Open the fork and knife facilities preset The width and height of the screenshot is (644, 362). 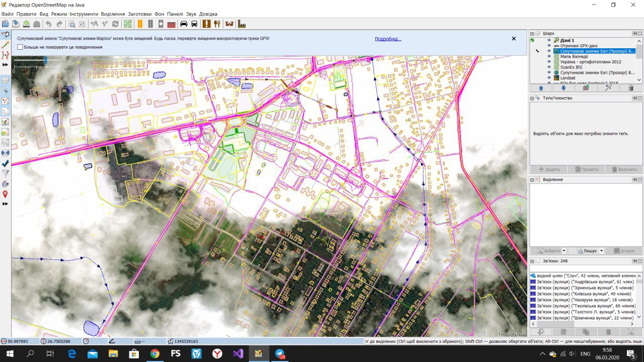click(x=217, y=24)
